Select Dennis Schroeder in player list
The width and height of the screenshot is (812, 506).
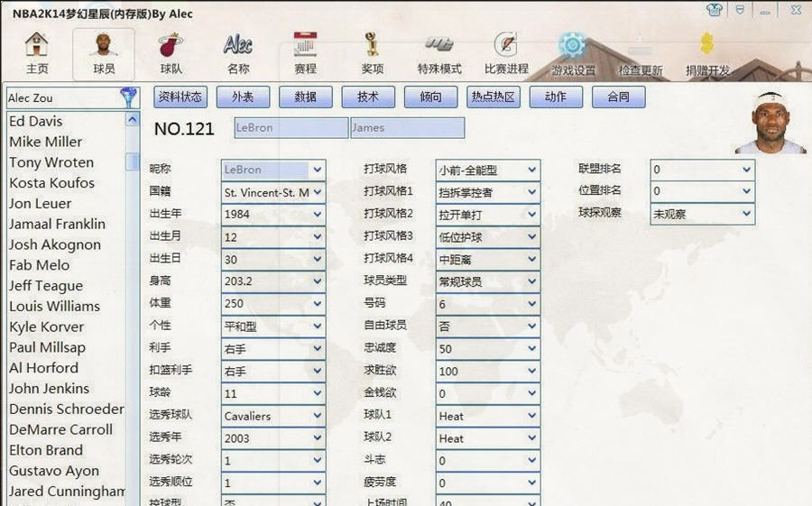[67, 409]
